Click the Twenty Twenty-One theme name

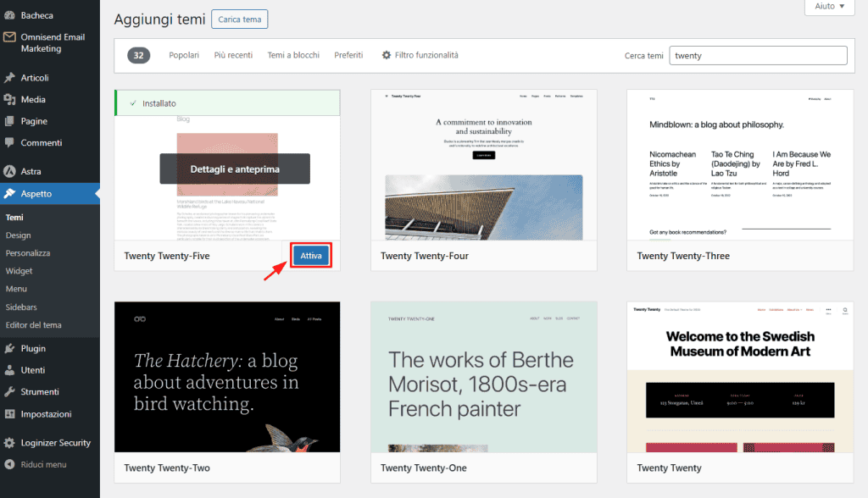[x=424, y=468]
